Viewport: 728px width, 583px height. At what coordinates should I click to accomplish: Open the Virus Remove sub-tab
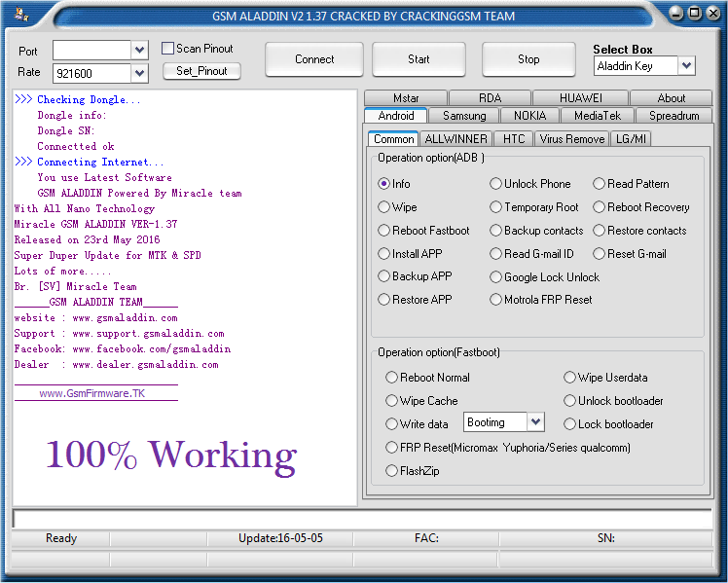[572, 139]
